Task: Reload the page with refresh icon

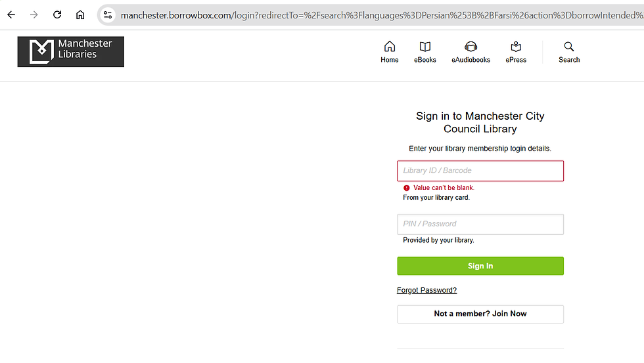Action: pyautogui.click(x=57, y=15)
